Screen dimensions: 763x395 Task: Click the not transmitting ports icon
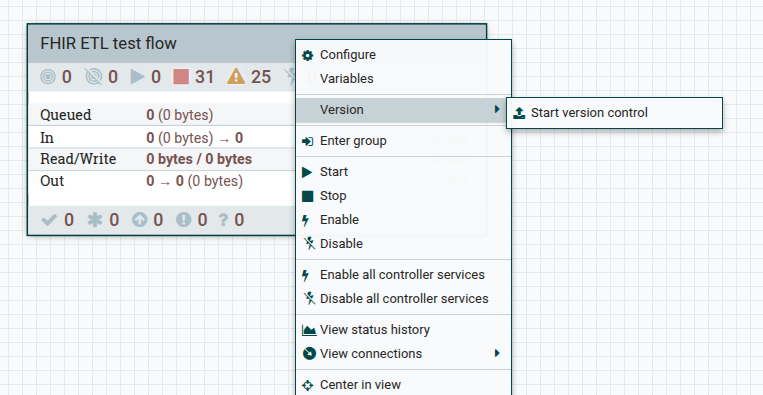click(93, 77)
